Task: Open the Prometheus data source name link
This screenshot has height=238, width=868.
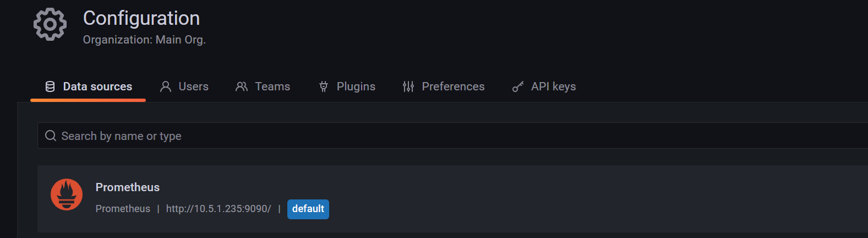Action: (128, 187)
